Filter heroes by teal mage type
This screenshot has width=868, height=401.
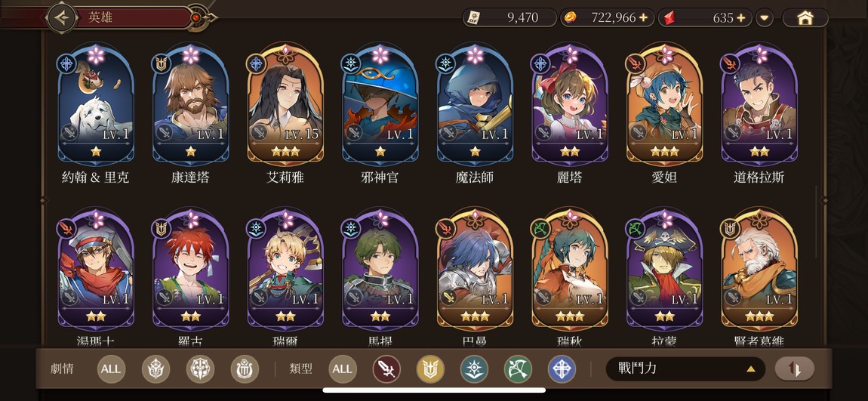point(475,369)
